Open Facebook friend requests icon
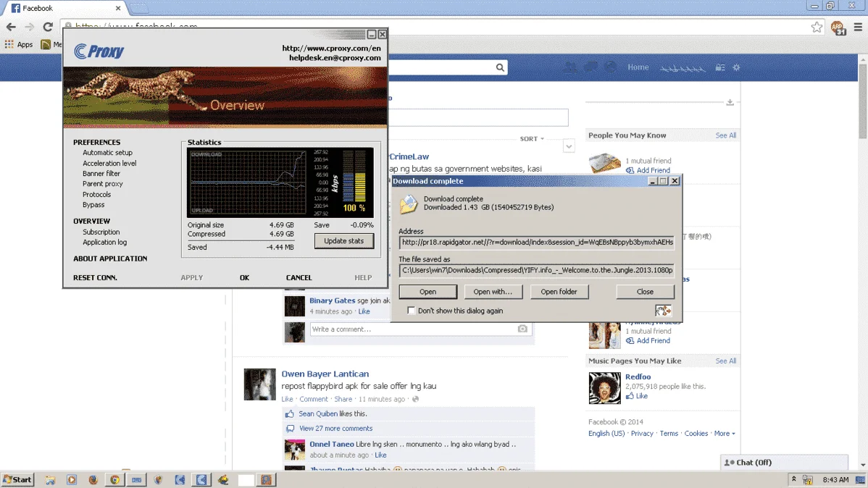Viewport: 868px width, 488px height. (570, 67)
